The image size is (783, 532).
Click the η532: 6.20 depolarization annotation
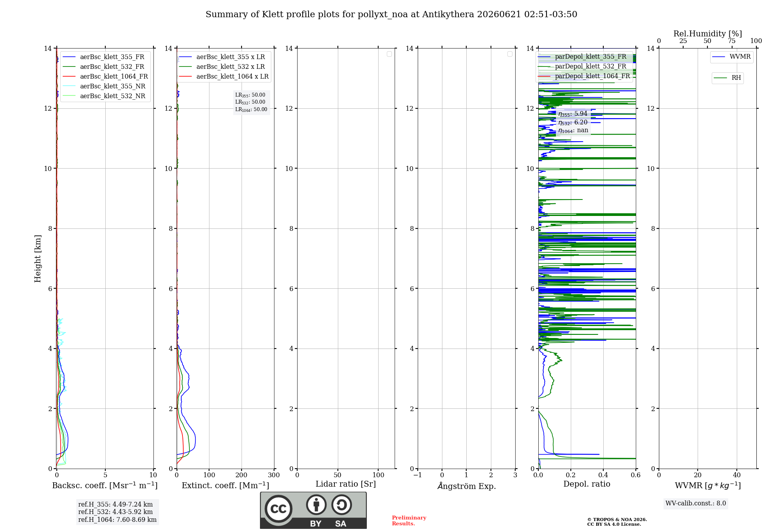[x=573, y=122]
